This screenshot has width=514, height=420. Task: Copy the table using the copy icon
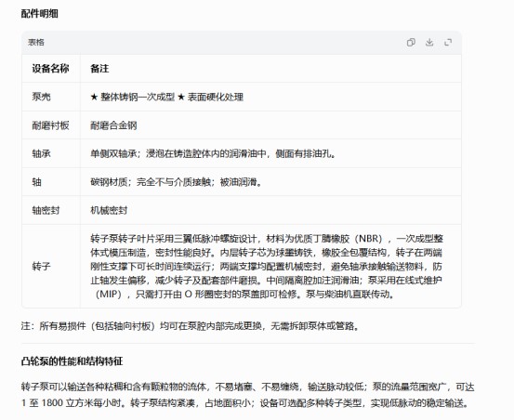tap(411, 42)
